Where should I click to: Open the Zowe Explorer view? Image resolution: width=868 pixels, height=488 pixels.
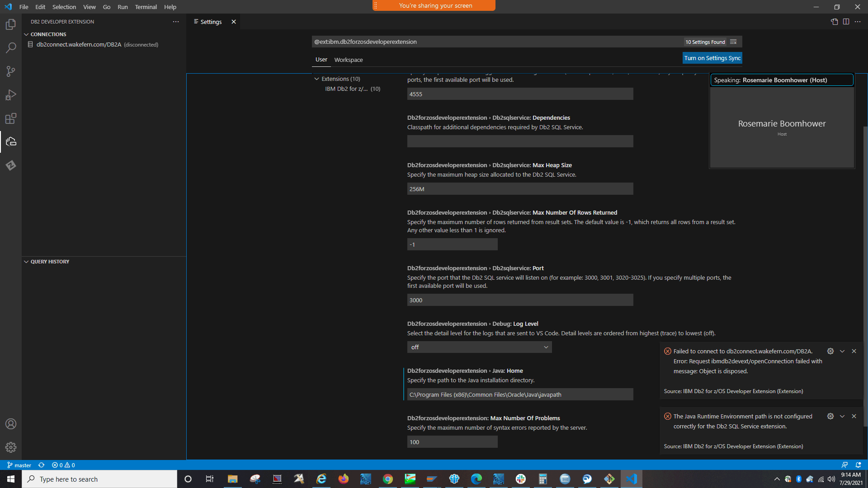(11, 165)
